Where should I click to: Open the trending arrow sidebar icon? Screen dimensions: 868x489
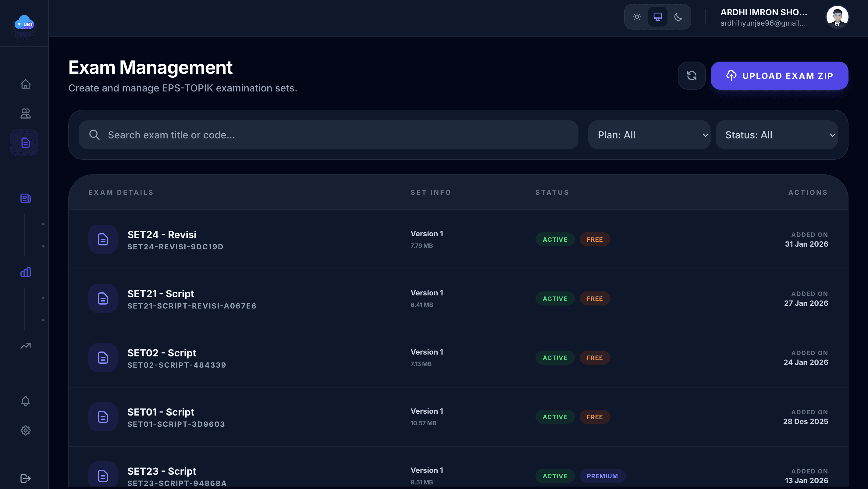click(x=25, y=346)
